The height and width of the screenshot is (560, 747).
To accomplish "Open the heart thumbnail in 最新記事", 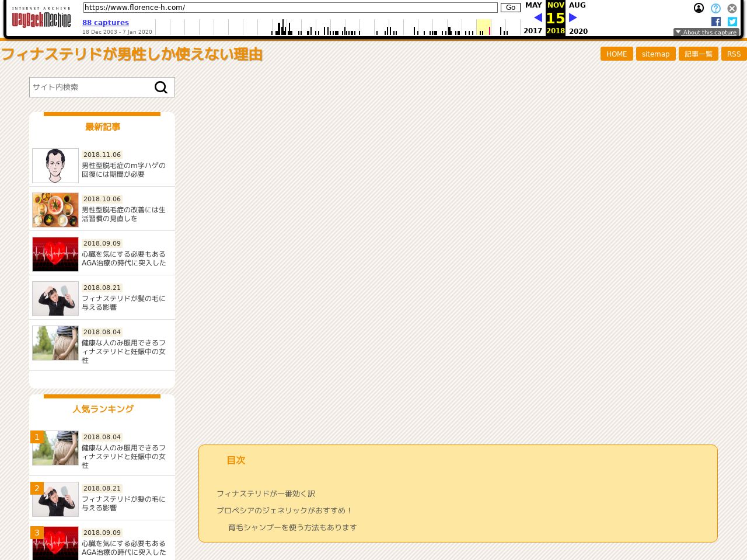I will 55,254.
